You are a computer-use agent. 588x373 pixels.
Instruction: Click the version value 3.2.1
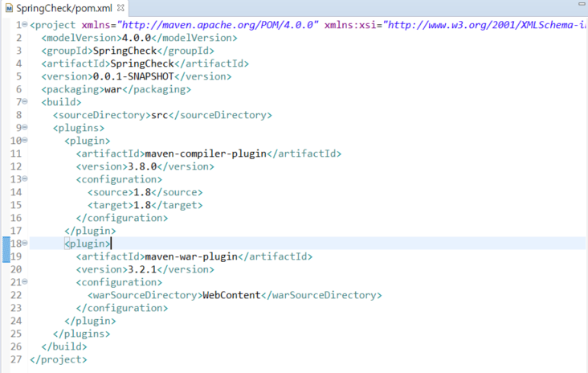pos(142,269)
